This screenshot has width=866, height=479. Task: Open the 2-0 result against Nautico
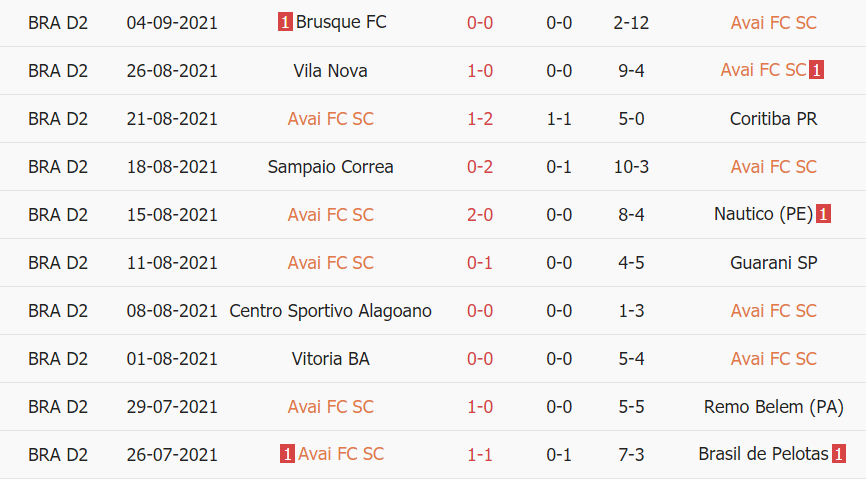pyautogui.click(x=480, y=214)
